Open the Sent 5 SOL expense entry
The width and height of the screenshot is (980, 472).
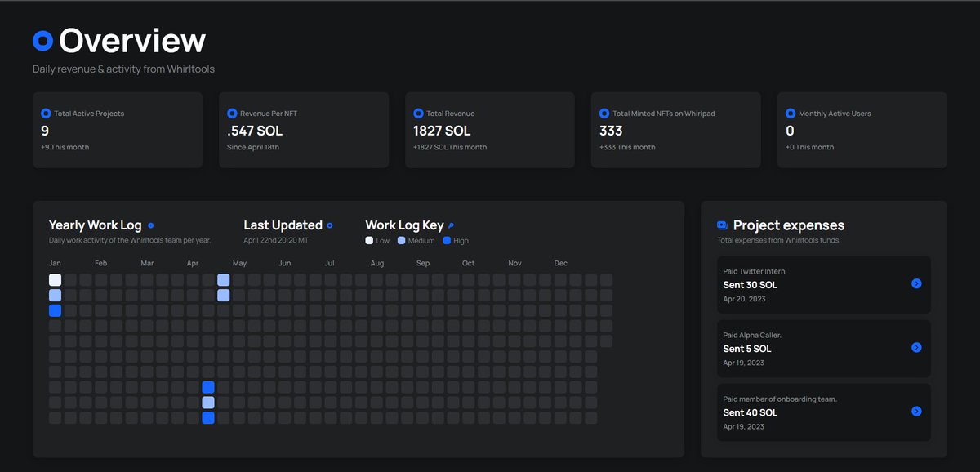click(824, 348)
